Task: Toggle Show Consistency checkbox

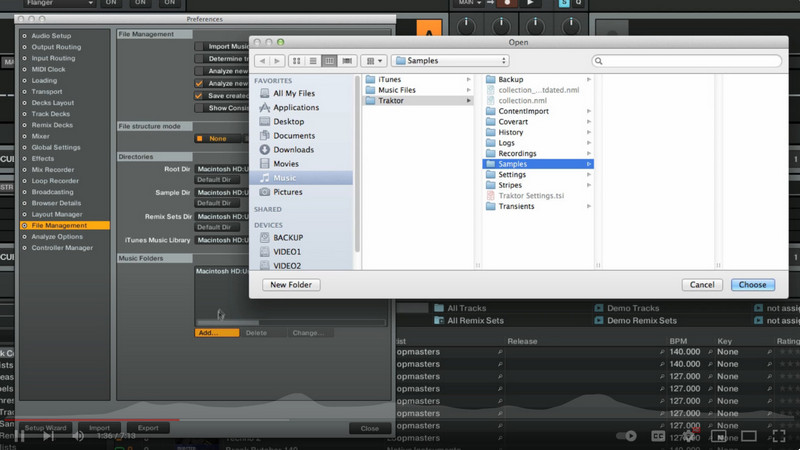Action: pyautogui.click(x=199, y=108)
